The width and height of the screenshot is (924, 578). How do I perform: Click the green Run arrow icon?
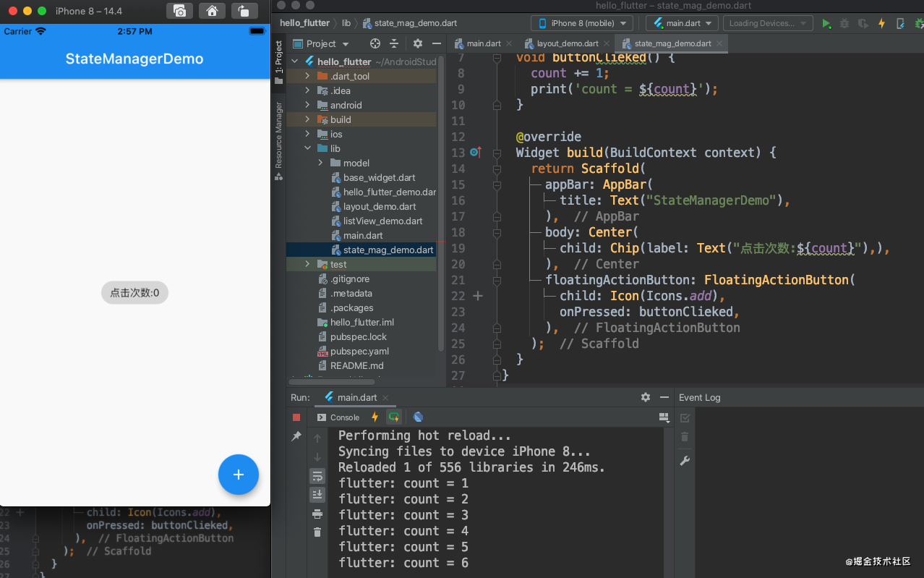pyautogui.click(x=826, y=23)
